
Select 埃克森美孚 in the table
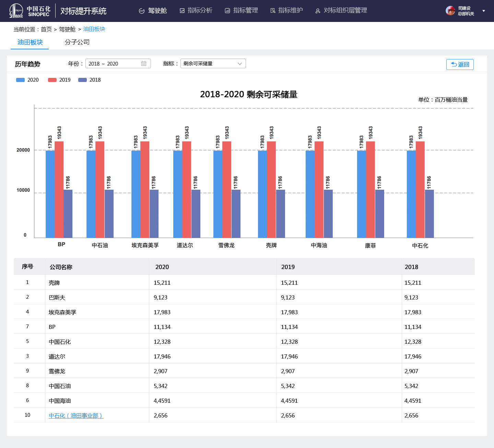[62, 313]
